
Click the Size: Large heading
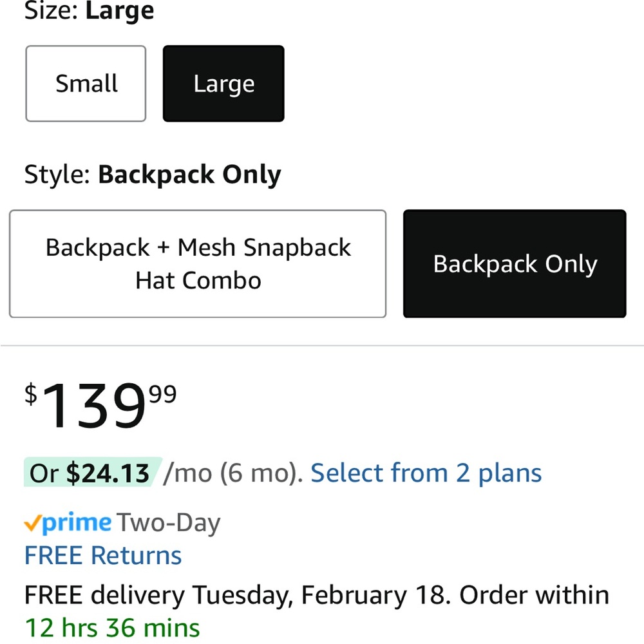(88, 11)
